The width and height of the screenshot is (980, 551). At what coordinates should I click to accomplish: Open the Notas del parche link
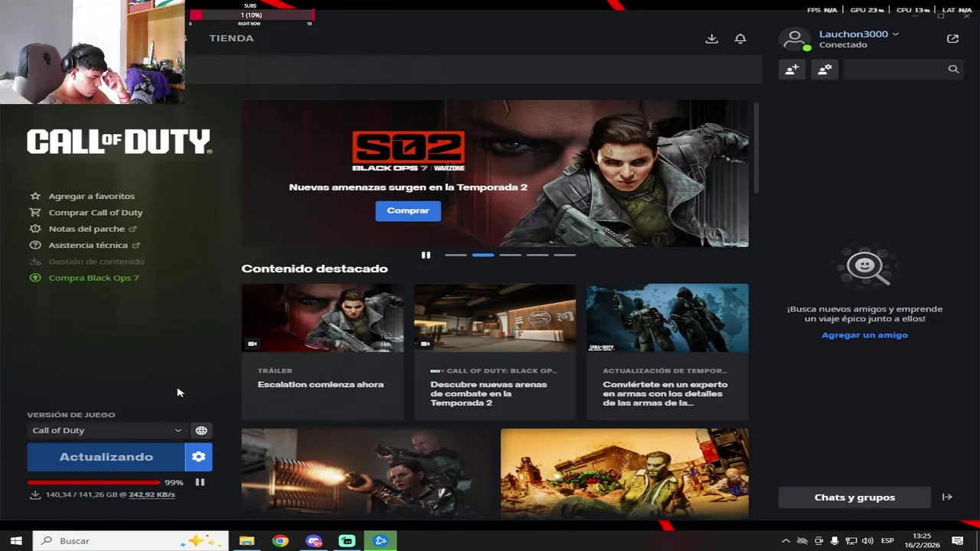point(87,229)
